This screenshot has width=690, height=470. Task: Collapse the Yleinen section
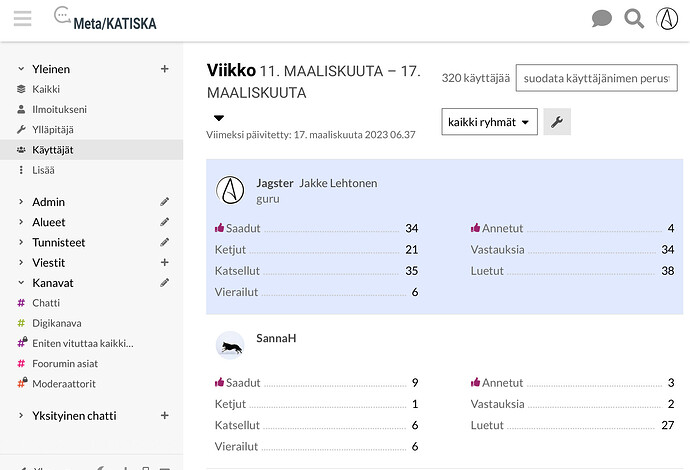pyautogui.click(x=21, y=69)
